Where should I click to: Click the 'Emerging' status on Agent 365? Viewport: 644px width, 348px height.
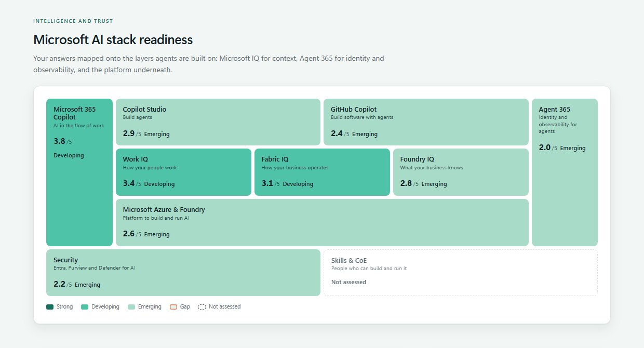573,148
